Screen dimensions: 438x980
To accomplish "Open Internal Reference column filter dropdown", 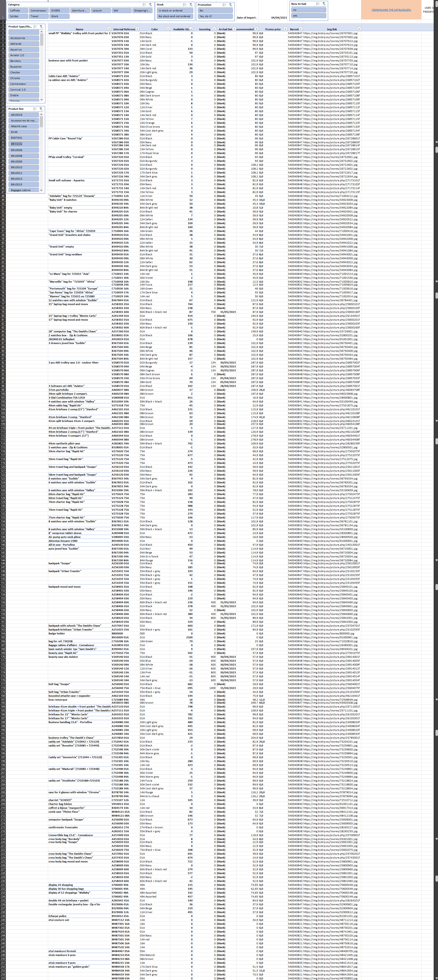I will [x=137, y=29].
